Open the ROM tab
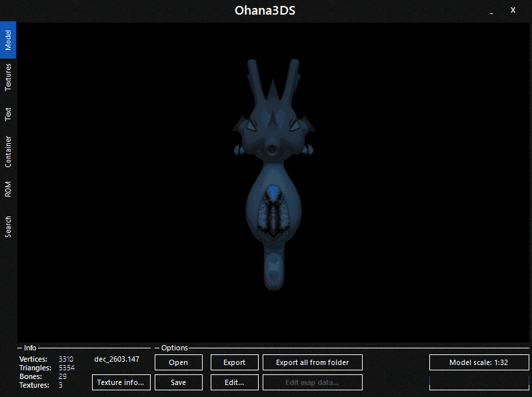Screen dimensions: 532x397 click(x=8, y=189)
